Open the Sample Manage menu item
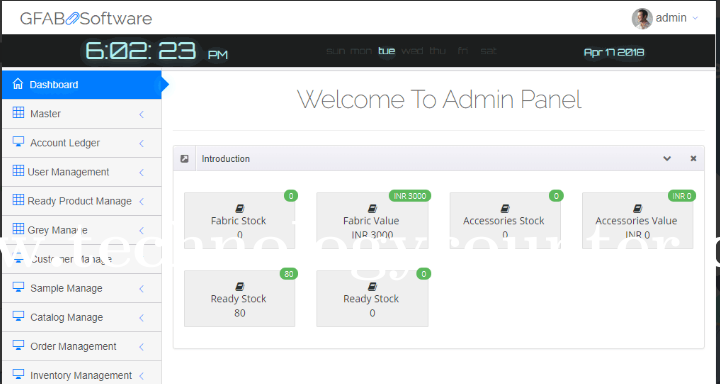This screenshot has height=384, width=720. point(82,288)
